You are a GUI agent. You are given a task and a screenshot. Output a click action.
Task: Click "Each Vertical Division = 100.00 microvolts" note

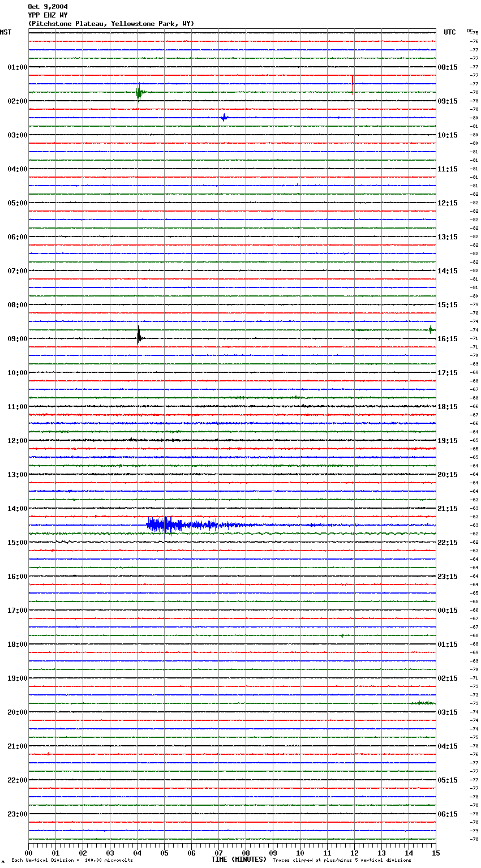coord(72,861)
